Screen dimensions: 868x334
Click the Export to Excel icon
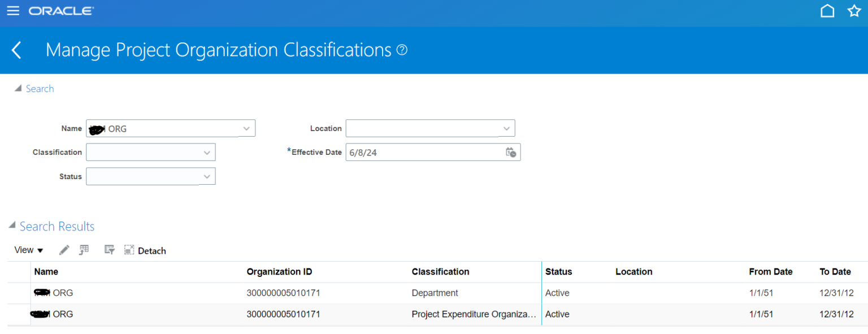(84, 249)
